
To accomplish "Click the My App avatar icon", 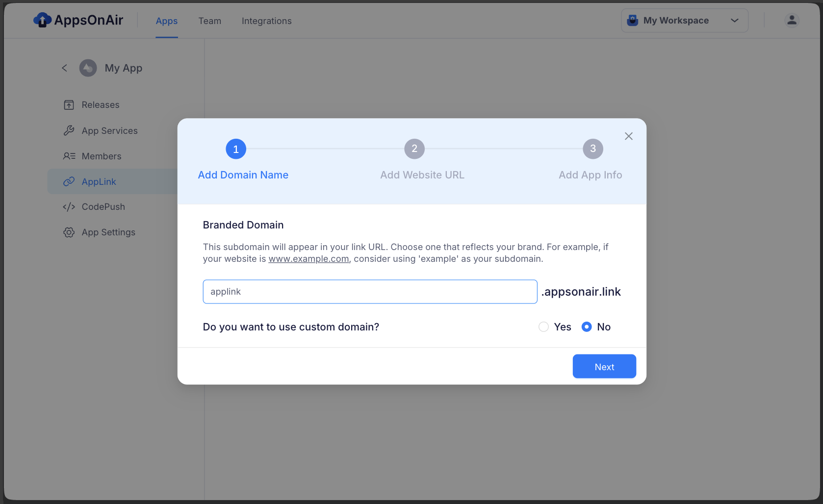I will tap(88, 68).
